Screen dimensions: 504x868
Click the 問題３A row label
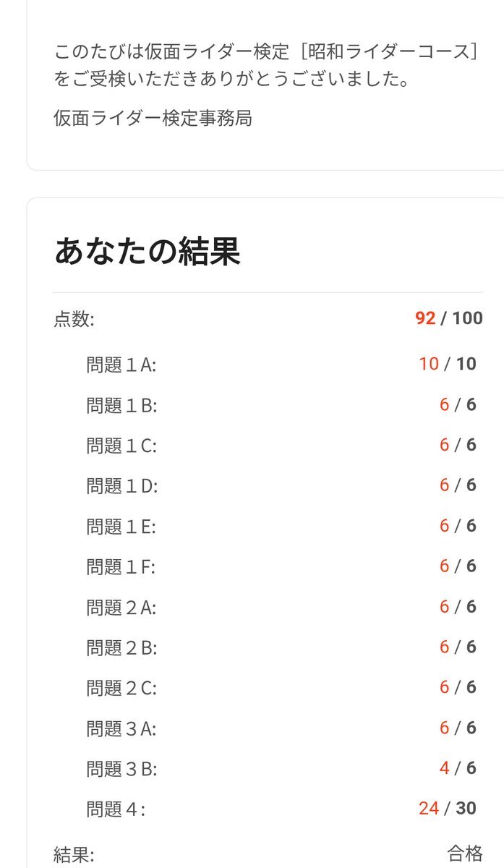coord(121,729)
